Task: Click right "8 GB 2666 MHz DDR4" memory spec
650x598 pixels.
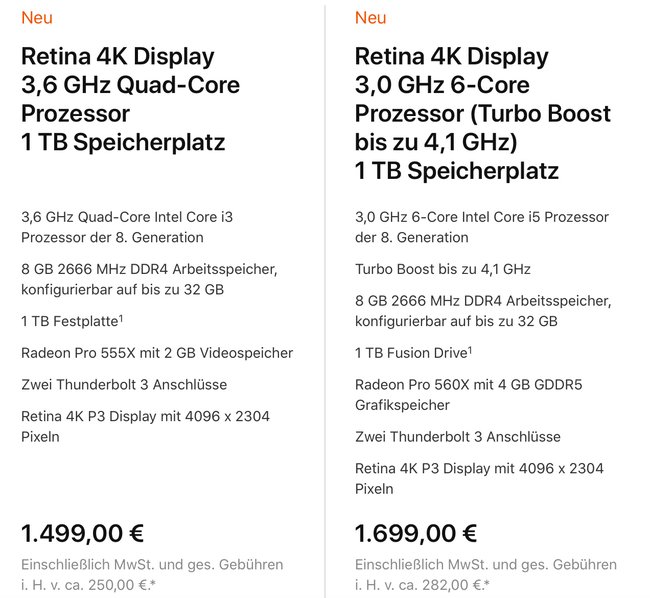Action: 483,311
